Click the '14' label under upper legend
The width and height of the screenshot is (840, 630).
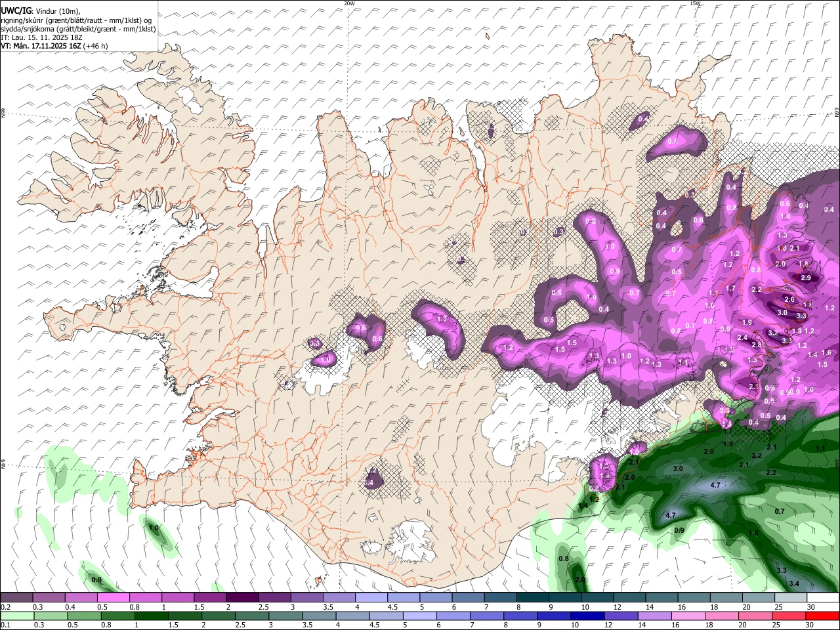pos(649,607)
